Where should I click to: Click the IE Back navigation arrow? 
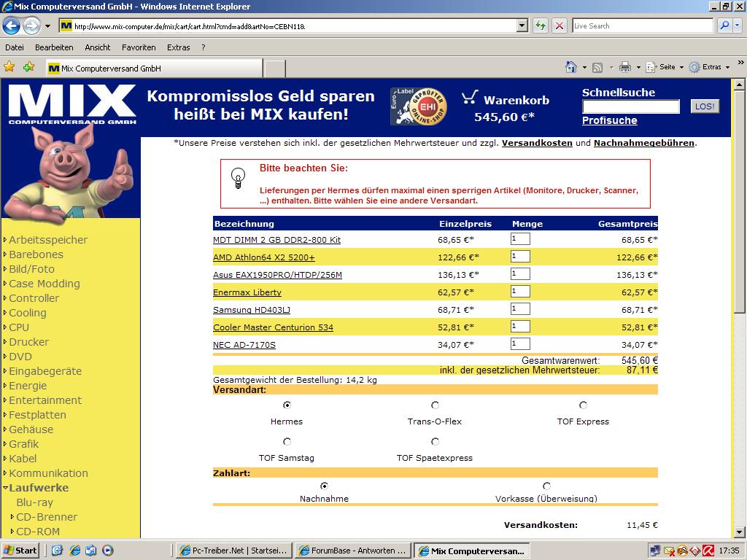click(x=12, y=26)
